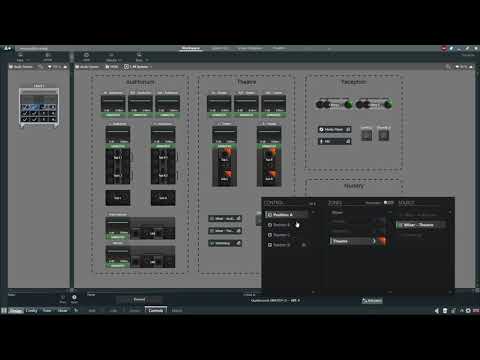Open the Workspace tab in title bar

tap(191, 48)
